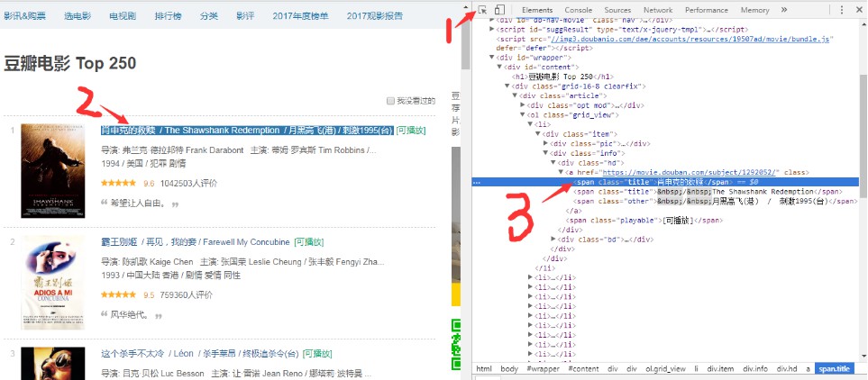Click the 1042503人评价 rating count
The width and height of the screenshot is (868, 380).
point(188,183)
